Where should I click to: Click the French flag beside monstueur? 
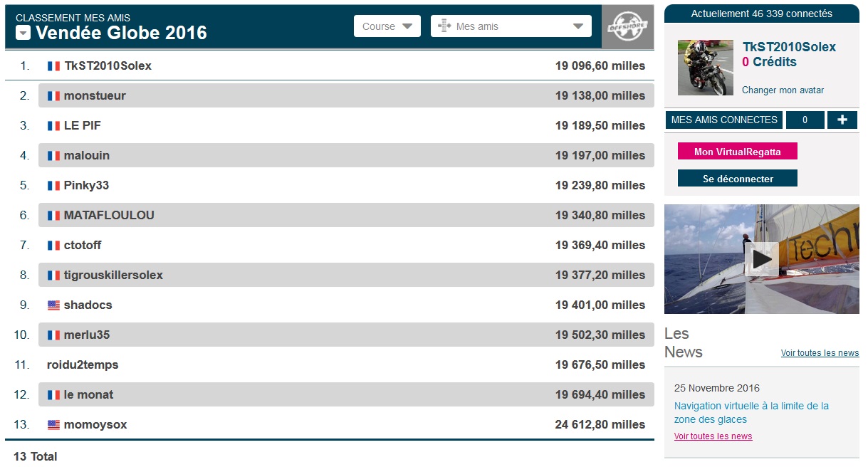[53, 96]
